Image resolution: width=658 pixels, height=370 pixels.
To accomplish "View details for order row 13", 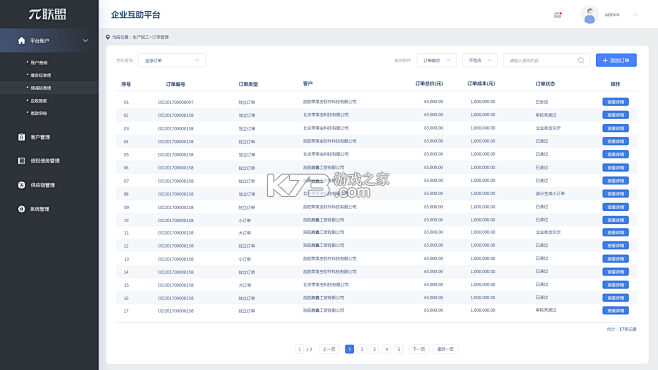I will (x=616, y=259).
